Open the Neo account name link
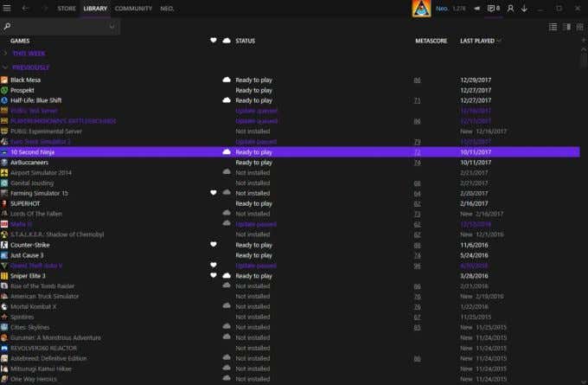Viewport: 588px width, 385px height. click(442, 9)
